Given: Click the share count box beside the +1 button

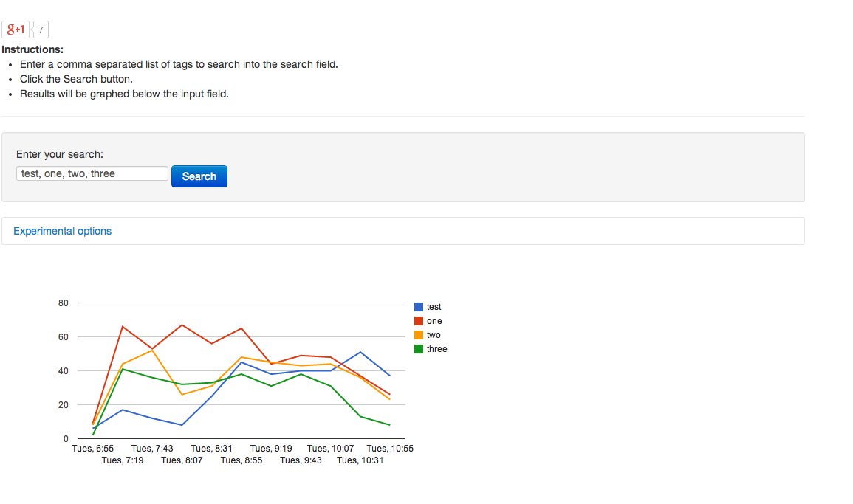Looking at the screenshot, I should click(x=40, y=30).
